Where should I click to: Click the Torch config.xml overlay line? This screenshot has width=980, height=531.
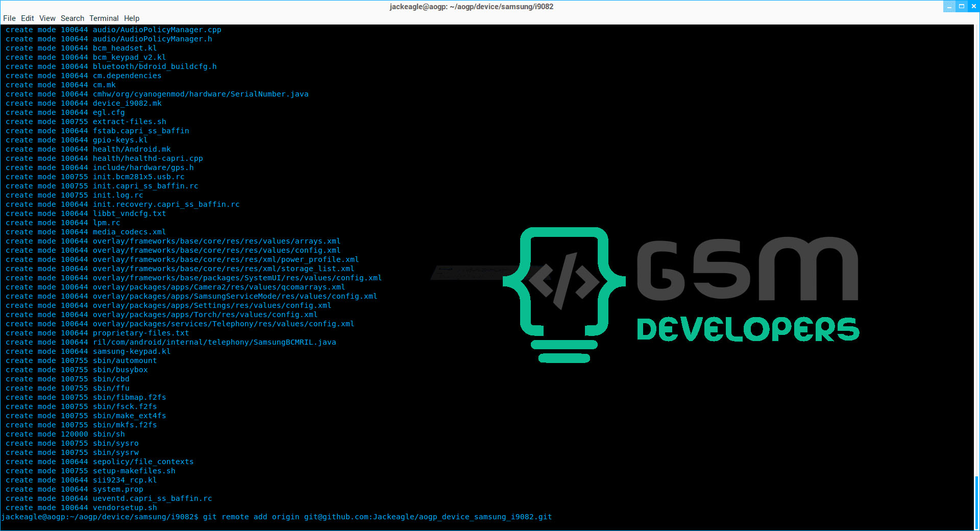(x=162, y=315)
